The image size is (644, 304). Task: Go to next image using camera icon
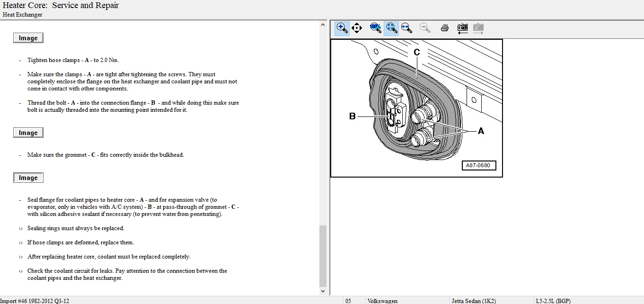(478, 28)
